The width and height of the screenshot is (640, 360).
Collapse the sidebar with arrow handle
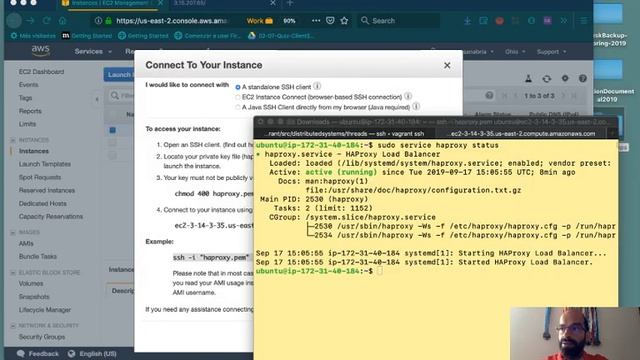[x=97, y=99]
